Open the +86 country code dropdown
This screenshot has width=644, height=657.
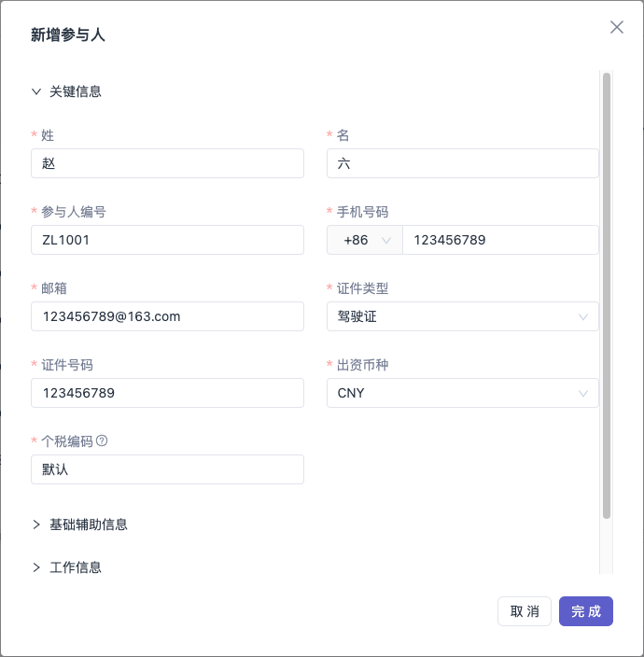pyautogui.click(x=365, y=240)
